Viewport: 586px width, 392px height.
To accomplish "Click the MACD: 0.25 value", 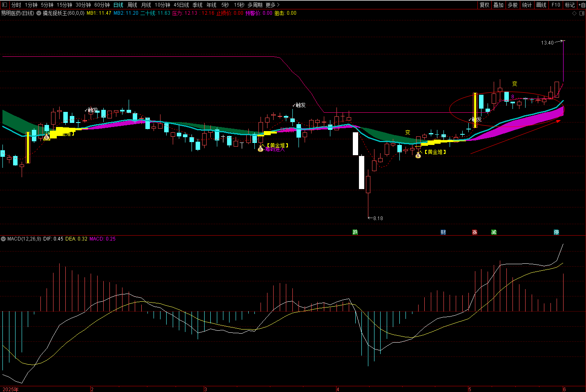I will (102, 239).
